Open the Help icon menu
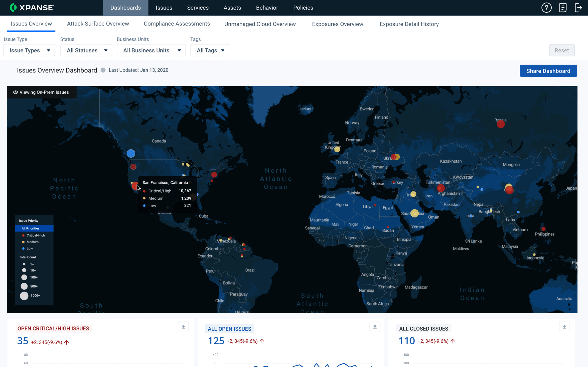Screen dimensions: 588x367 546,8
